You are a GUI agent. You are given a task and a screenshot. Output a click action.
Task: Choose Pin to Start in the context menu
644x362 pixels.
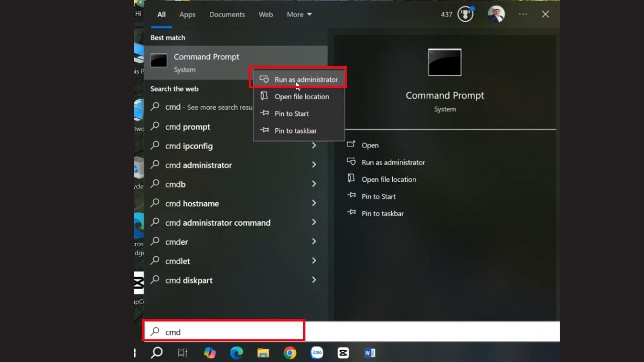pos(298,114)
